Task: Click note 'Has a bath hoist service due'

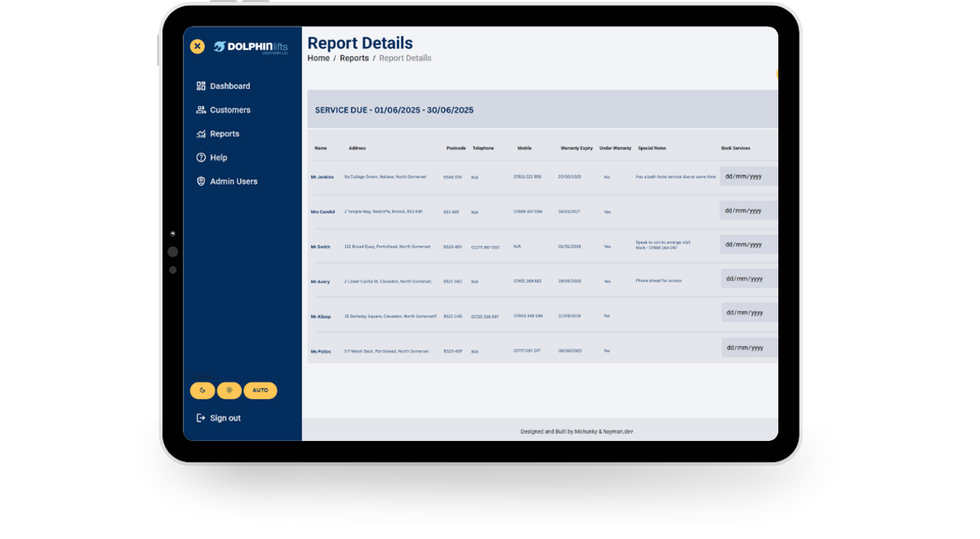Action: point(676,177)
